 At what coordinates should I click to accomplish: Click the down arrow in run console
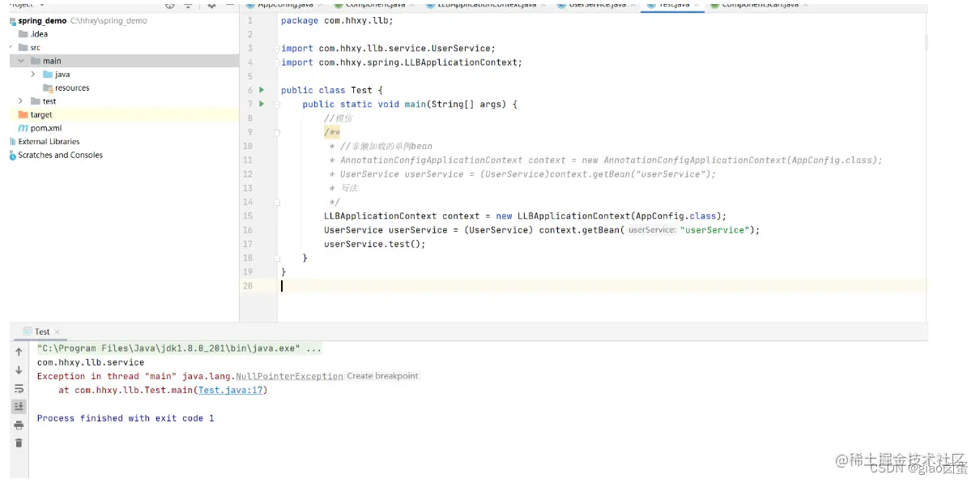(19, 370)
